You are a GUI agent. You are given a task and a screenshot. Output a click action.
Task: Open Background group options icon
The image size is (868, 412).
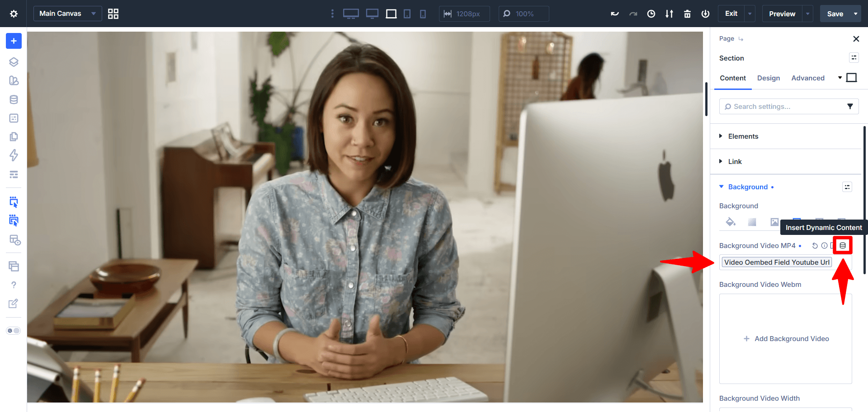[x=847, y=187]
